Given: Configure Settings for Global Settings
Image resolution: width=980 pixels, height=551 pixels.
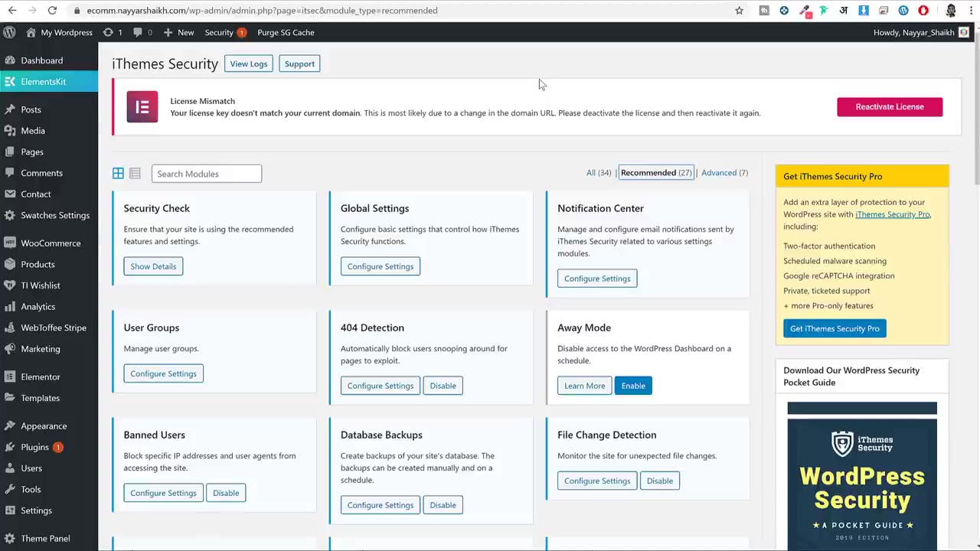Looking at the screenshot, I should click(381, 266).
